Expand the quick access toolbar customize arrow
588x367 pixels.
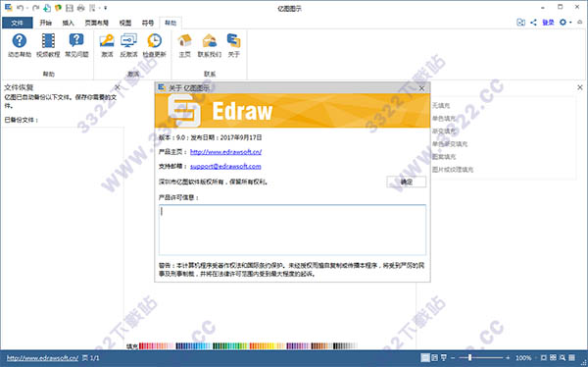(x=106, y=8)
